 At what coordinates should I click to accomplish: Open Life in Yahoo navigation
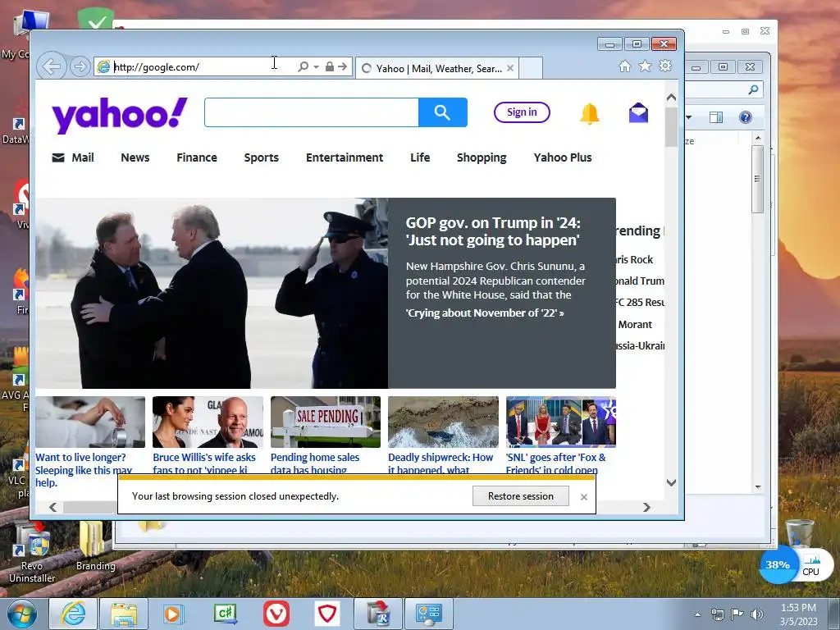(x=420, y=157)
